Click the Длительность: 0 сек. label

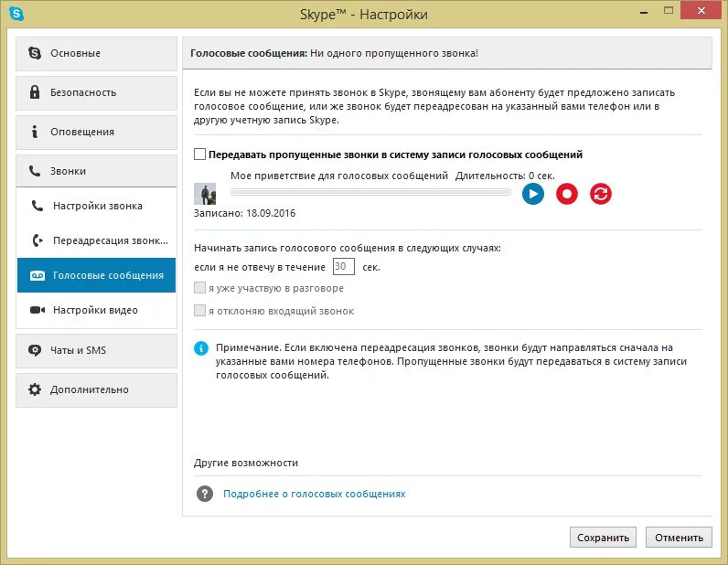(x=505, y=176)
